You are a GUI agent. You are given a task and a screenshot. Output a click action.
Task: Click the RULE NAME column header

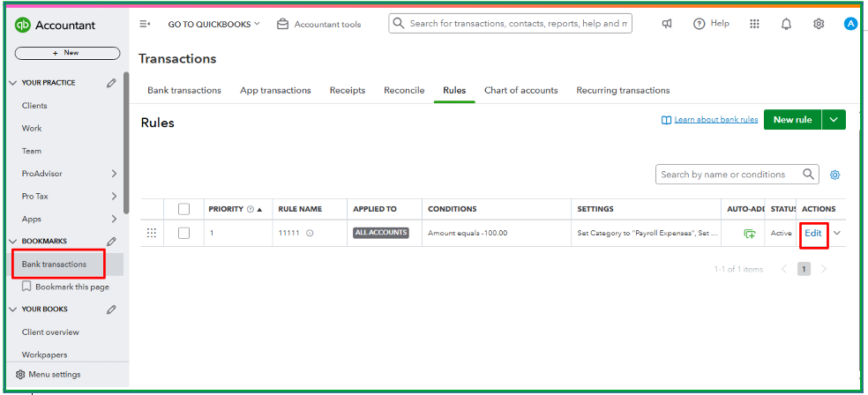pos(300,209)
